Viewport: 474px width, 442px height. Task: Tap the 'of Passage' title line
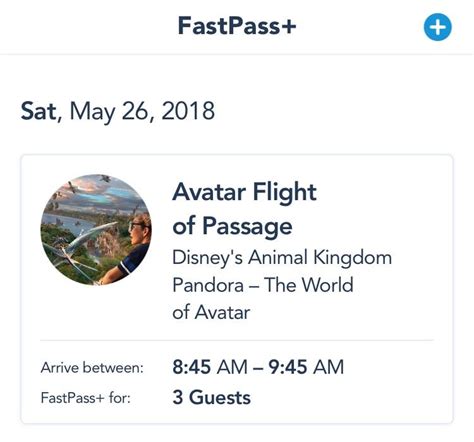[x=232, y=226]
